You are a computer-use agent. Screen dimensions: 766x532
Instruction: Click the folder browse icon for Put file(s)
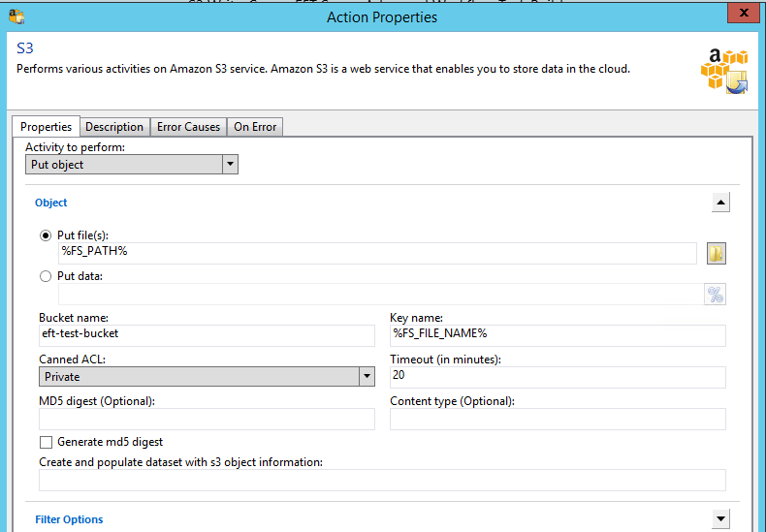coord(716,253)
